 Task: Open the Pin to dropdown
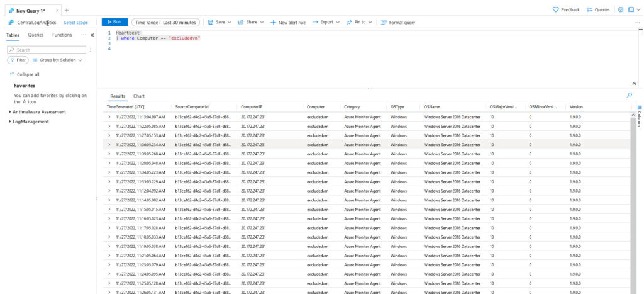pos(359,22)
